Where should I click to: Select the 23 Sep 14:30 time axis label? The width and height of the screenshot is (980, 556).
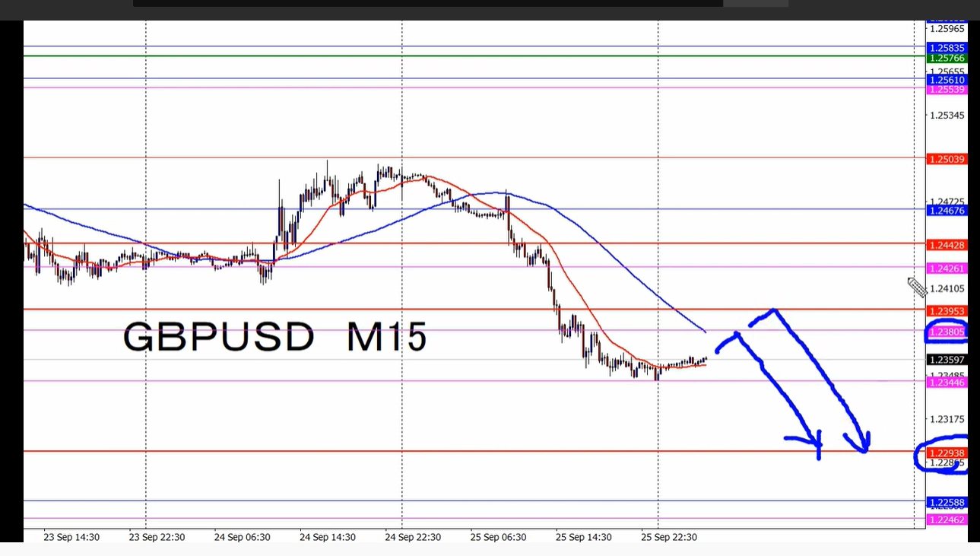click(x=71, y=537)
